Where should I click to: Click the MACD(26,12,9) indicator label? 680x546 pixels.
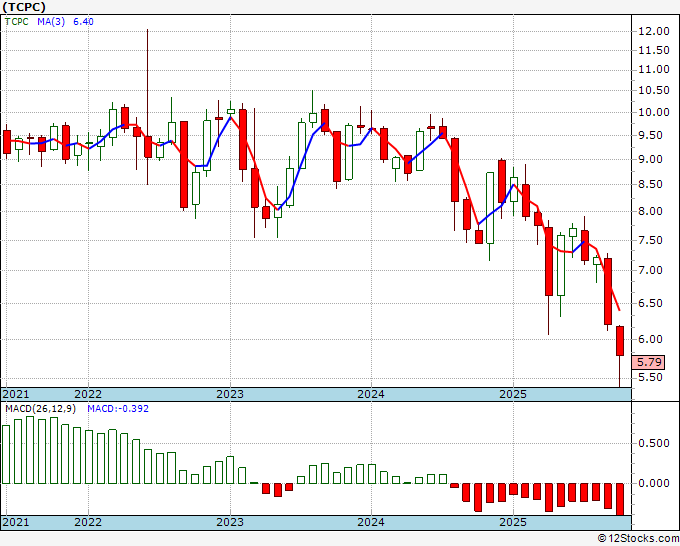click(x=41, y=409)
